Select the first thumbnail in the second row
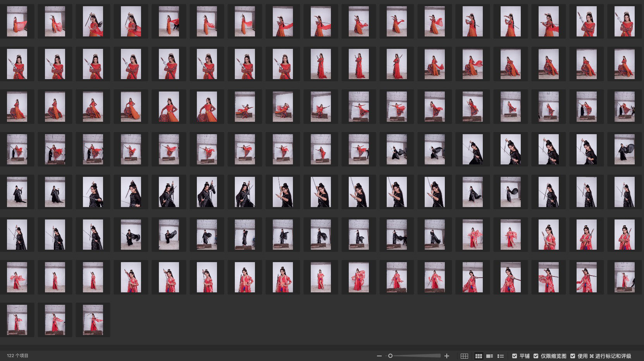 click(17, 64)
